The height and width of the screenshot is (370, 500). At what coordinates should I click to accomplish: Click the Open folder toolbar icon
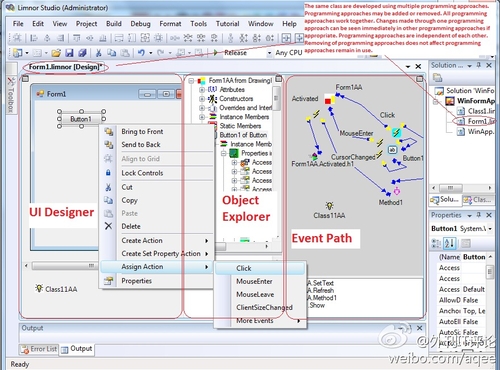click(56, 53)
